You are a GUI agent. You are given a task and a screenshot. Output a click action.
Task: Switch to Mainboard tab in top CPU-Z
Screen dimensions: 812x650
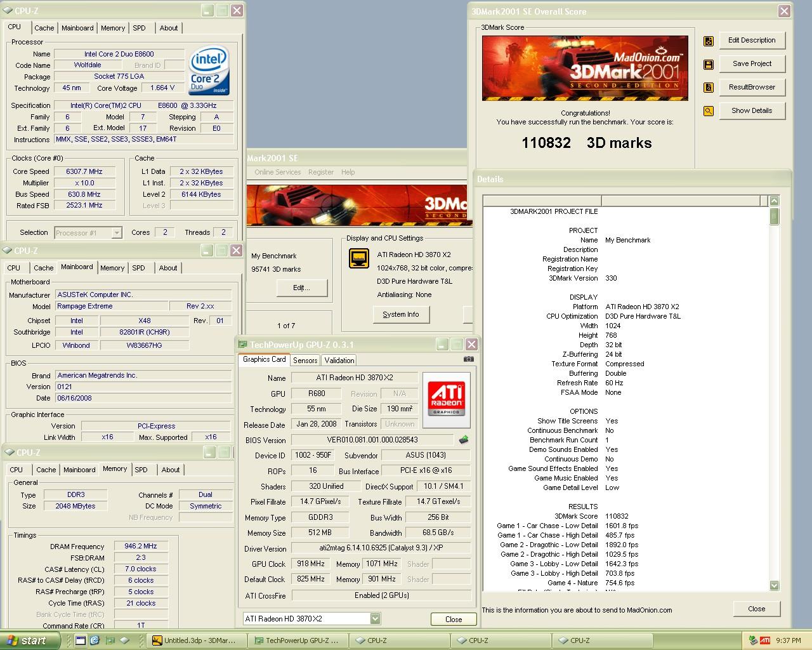(x=77, y=28)
